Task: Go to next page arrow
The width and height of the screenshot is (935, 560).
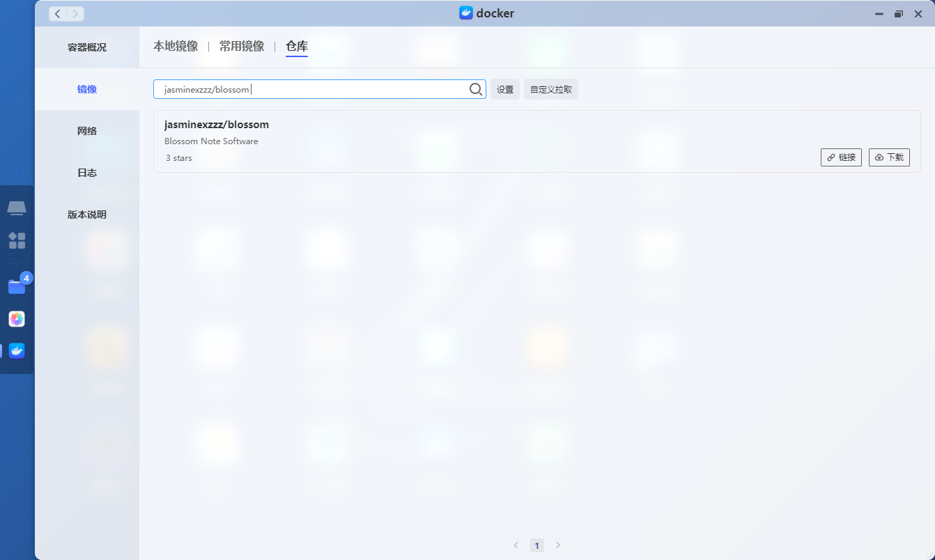Action: pos(558,545)
